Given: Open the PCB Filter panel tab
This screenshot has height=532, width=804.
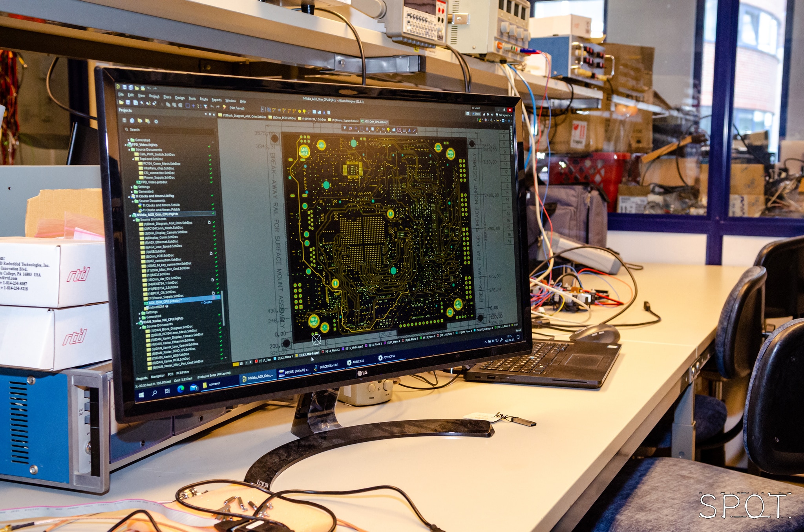Looking at the screenshot, I should (183, 373).
